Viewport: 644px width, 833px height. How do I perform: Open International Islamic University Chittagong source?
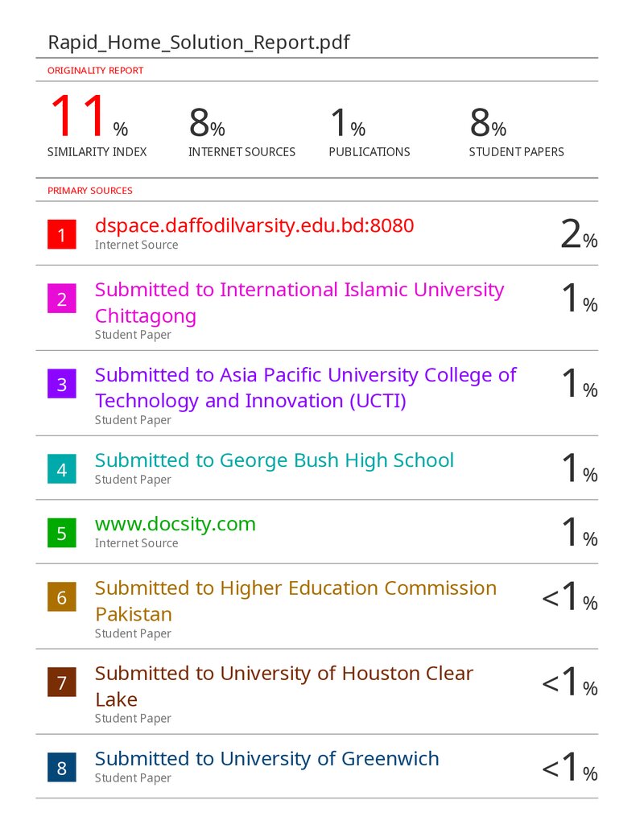(x=299, y=303)
